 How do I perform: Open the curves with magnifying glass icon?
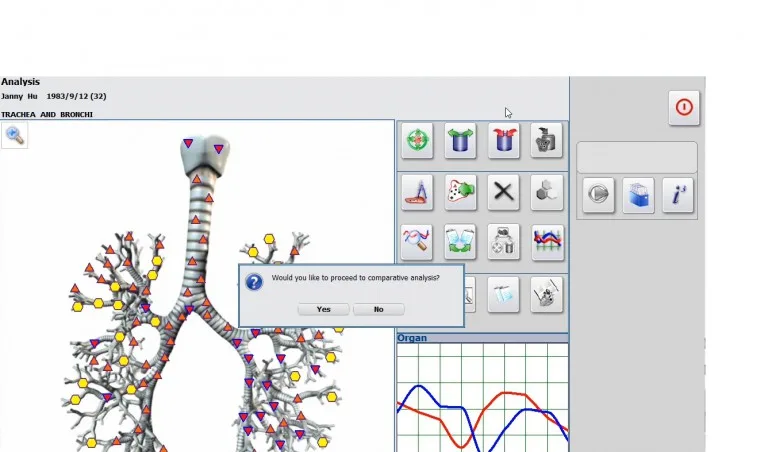click(417, 242)
